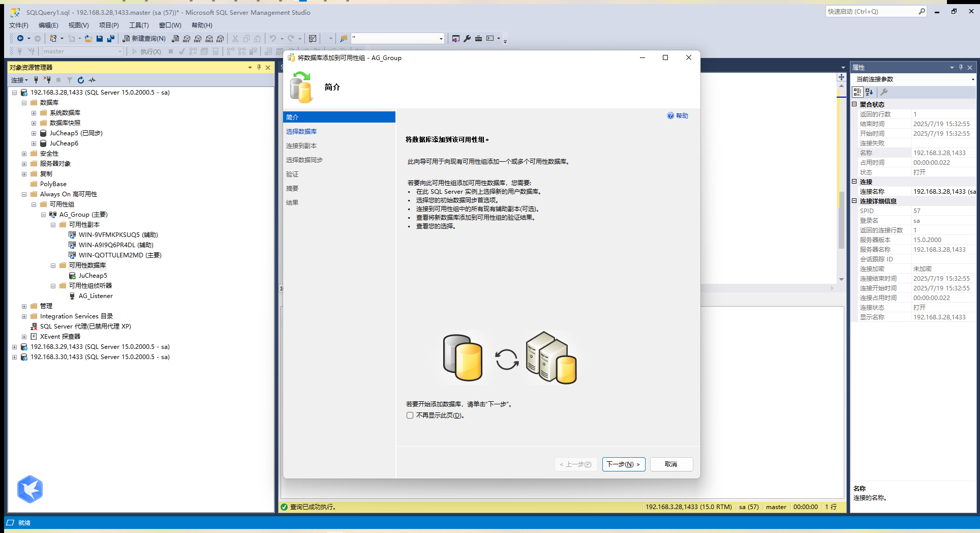Image resolution: width=980 pixels, height=533 pixels.
Task: Open the 连接 dropdown in Object Explorer
Action: (x=20, y=80)
